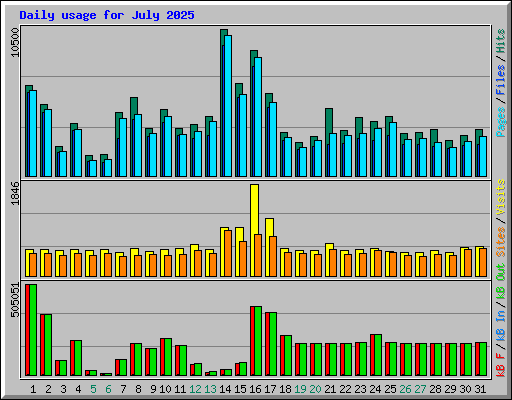Click the kB F legend label
The height and width of the screenshot is (400, 512).
[501, 365]
